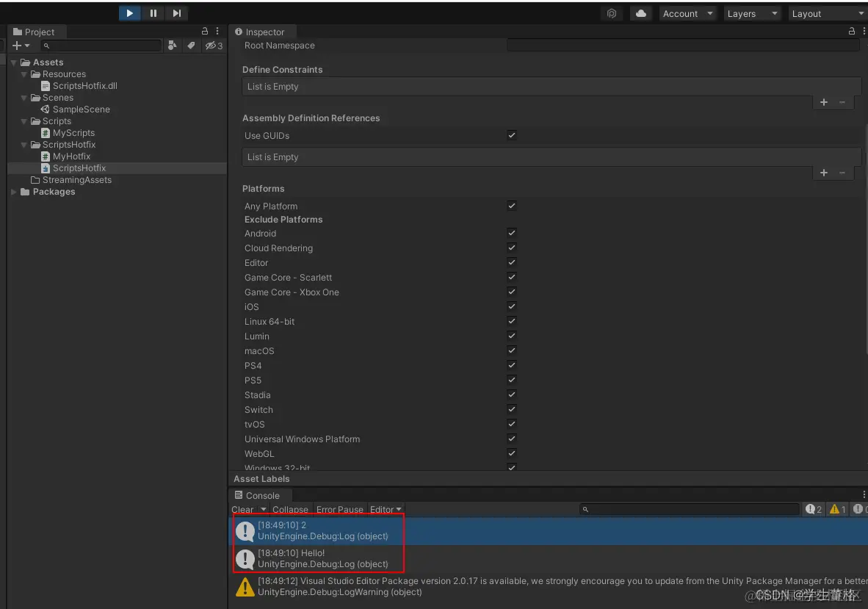Toggle Android platform checkbox
The height and width of the screenshot is (609, 868).
512,233
